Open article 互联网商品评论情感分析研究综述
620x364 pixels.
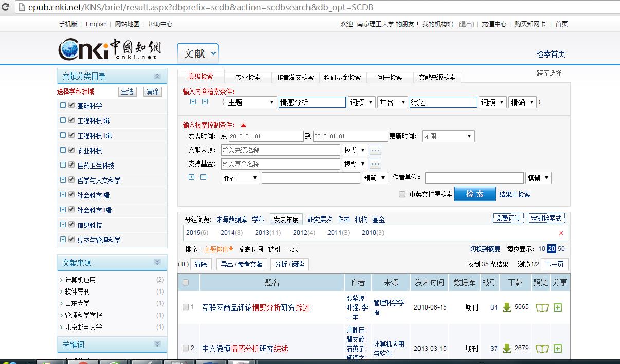click(256, 307)
